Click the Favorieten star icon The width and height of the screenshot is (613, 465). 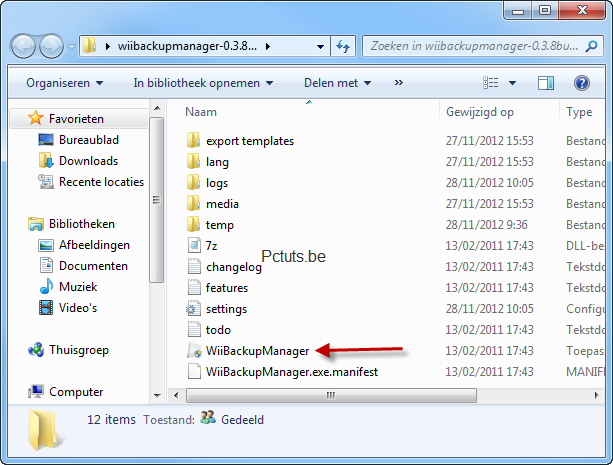click(36, 118)
